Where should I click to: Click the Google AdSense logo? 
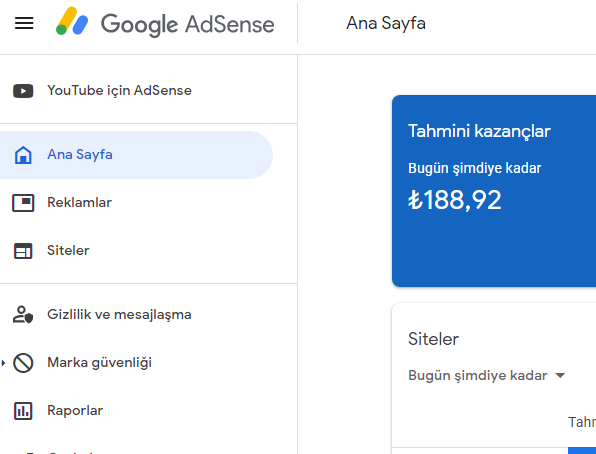click(x=165, y=23)
